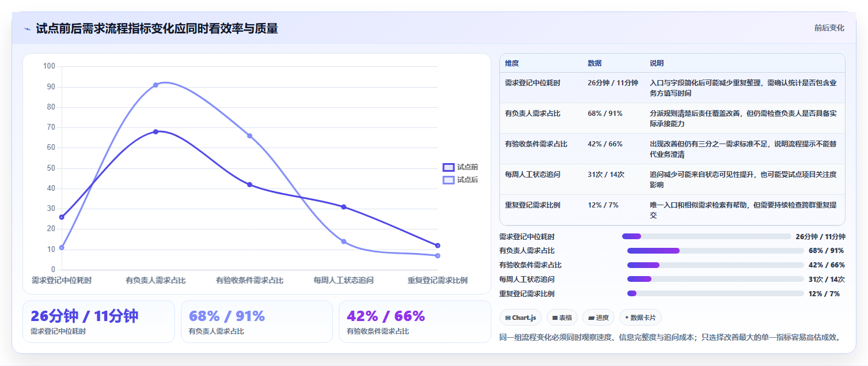Click x-axis label 有负责人需求占比
Viewport: 868px width, 366px height.
(x=156, y=280)
